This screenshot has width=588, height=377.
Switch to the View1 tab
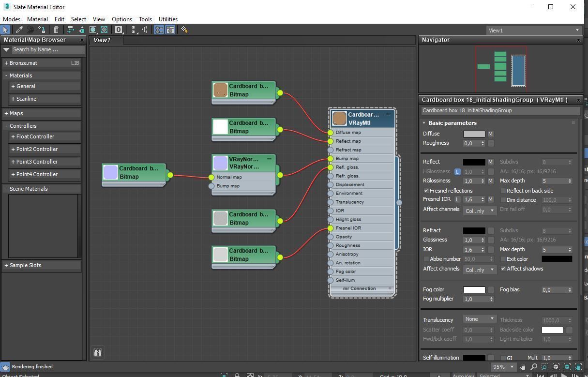tap(107, 40)
